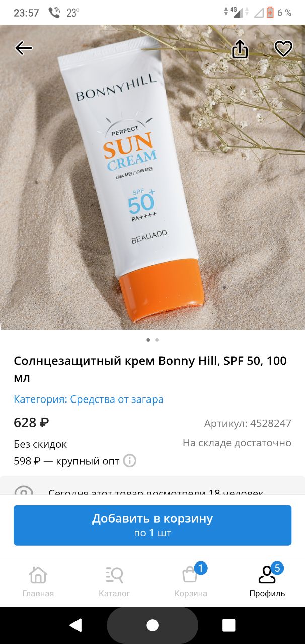Open the Корзина cart tab
The width and height of the screenshot is (305, 644).
tap(191, 581)
